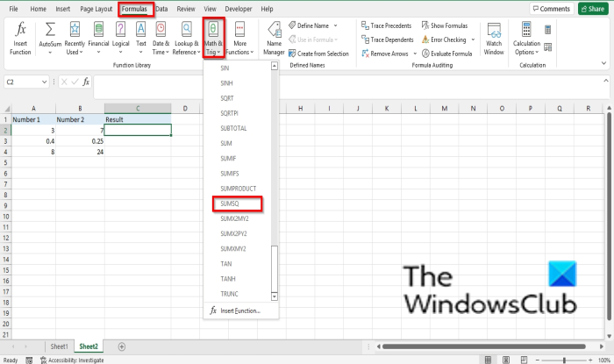Click Evaluate Formula
The height and width of the screenshot is (364, 614).
click(446, 54)
